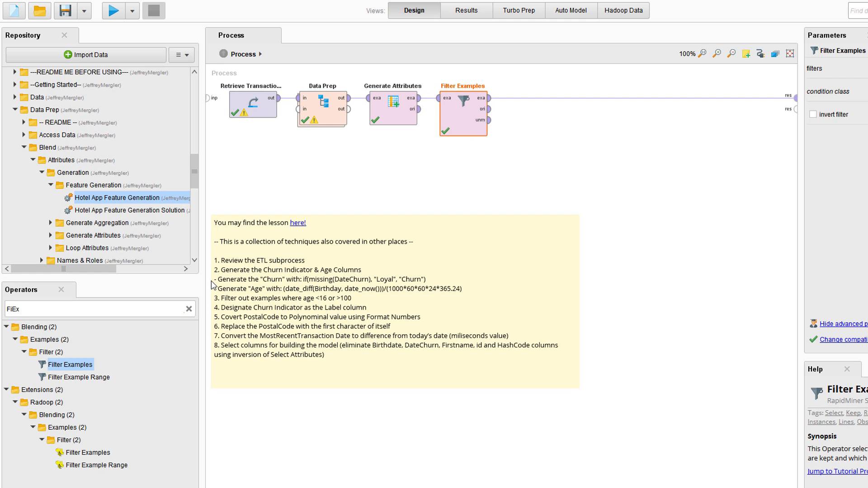Stop the process with the stop icon

click(x=154, y=10)
